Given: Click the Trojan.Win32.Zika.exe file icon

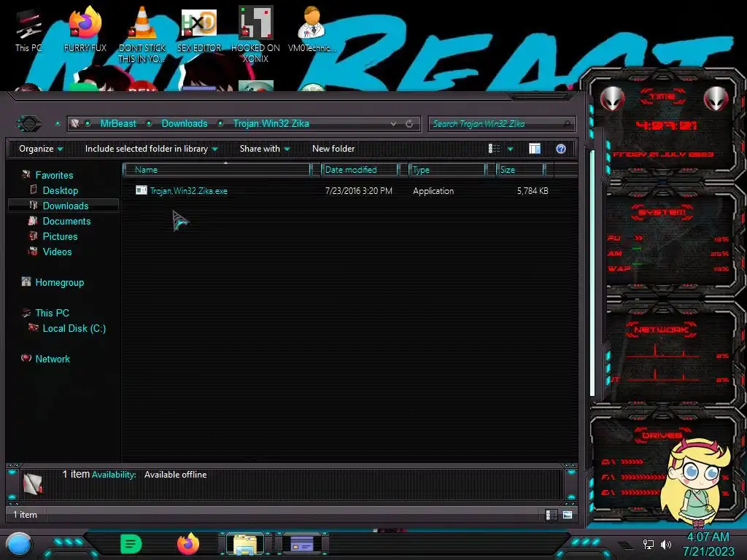Looking at the screenshot, I should (141, 190).
